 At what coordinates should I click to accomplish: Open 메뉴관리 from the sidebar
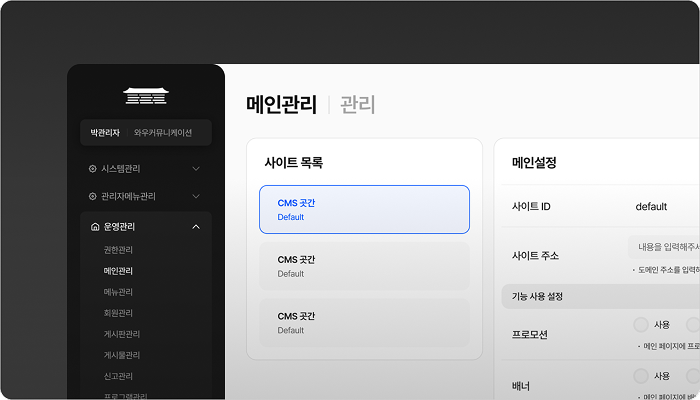(118, 292)
